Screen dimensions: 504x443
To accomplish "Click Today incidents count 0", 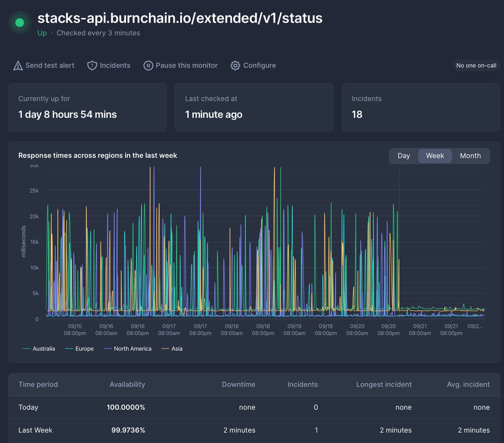I will 316,407.
